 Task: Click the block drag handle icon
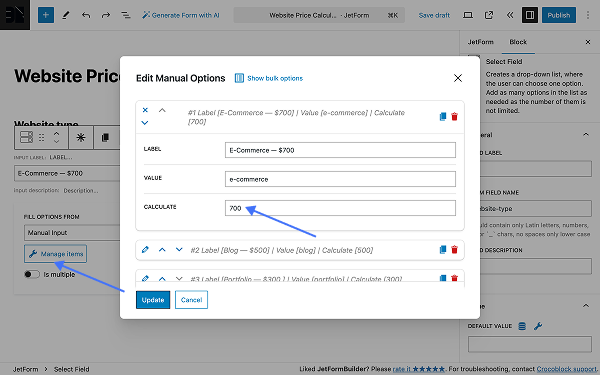point(42,137)
